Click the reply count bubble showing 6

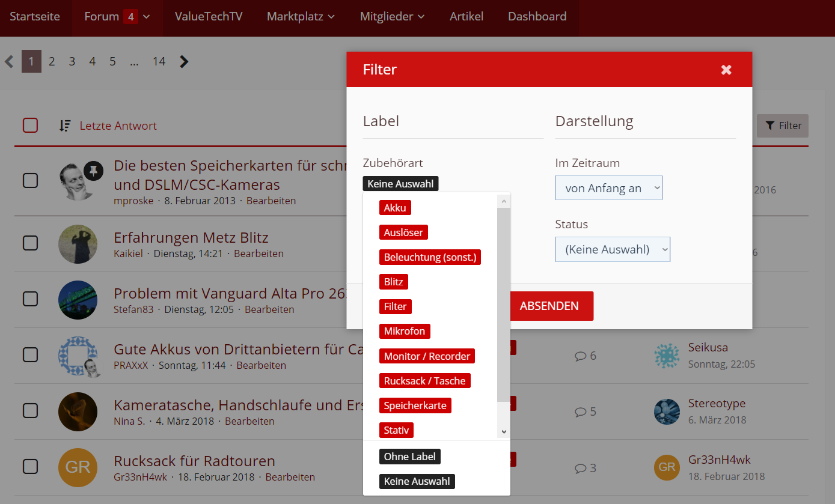(585, 356)
